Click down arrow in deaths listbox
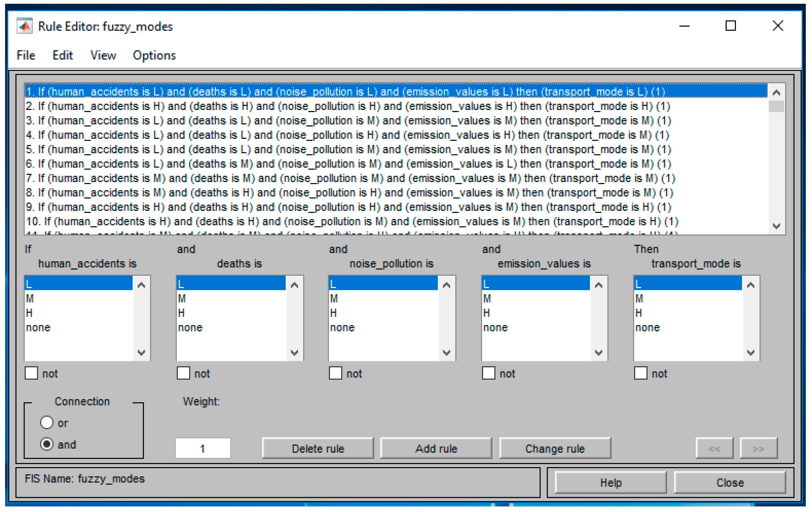The width and height of the screenshot is (812, 512). 294,353
